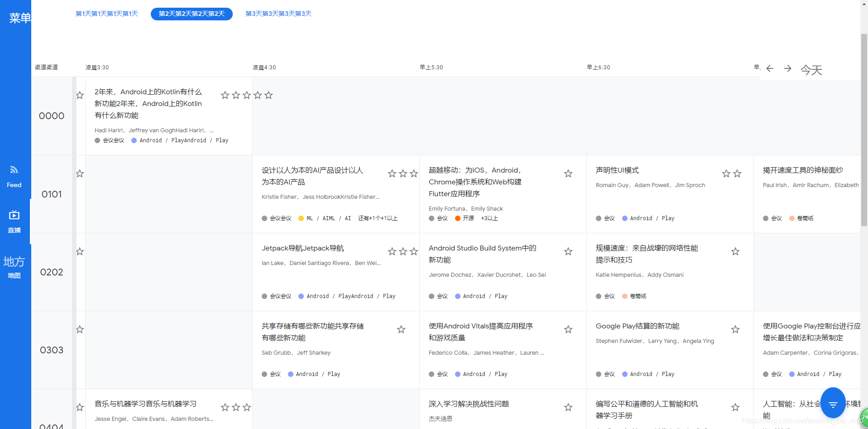The image size is (868, 429).
Task: Star the 编写公平和道德的人工智能 session
Action: [x=735, y=407]
